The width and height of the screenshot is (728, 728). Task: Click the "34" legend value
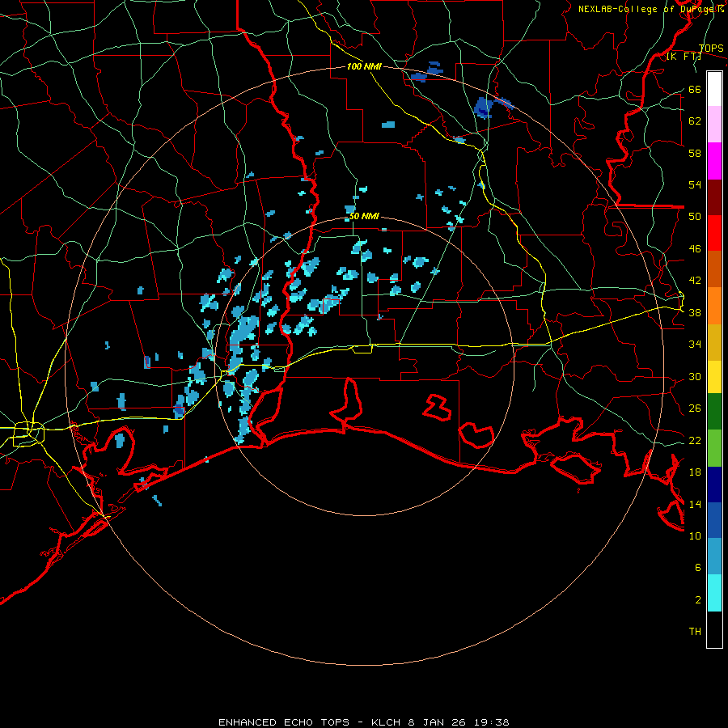click(695, 345)
